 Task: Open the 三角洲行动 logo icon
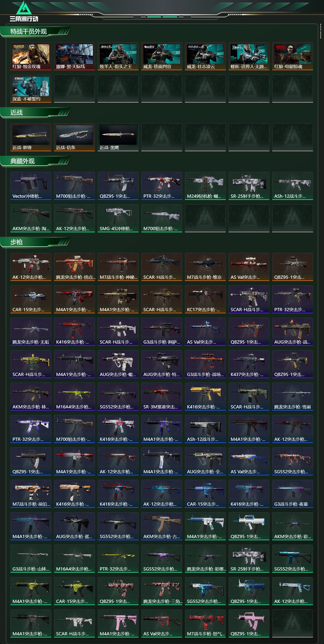click(24, 11)
